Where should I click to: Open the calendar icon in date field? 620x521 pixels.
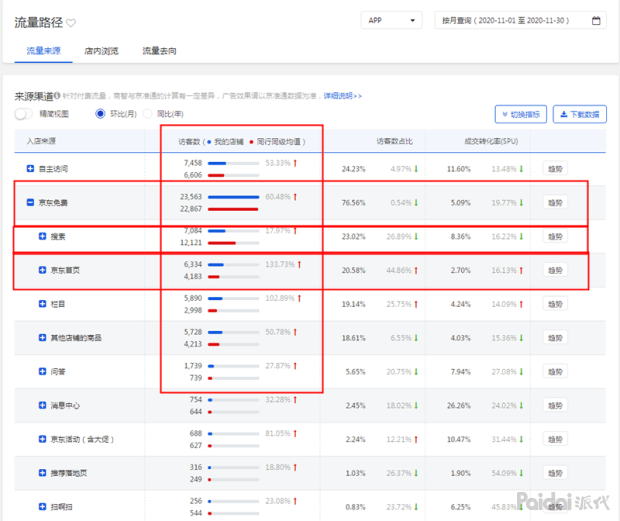tap(596, 21)
